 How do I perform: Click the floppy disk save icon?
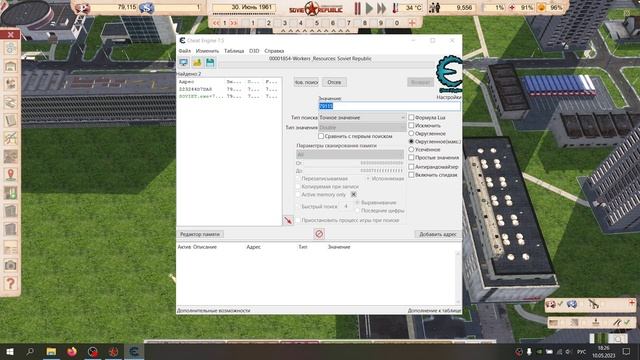pos(210,62)
